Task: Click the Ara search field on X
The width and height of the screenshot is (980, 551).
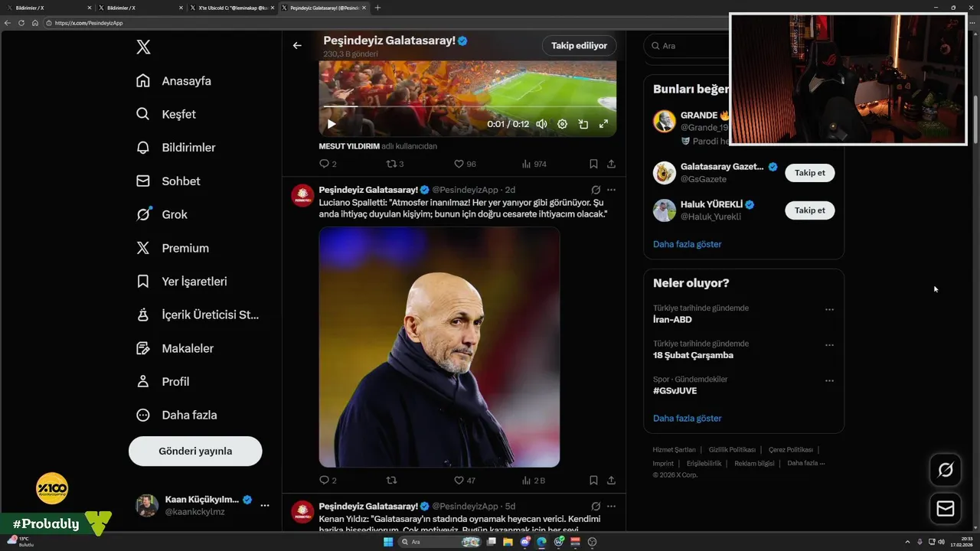Action: pos(686,46)
